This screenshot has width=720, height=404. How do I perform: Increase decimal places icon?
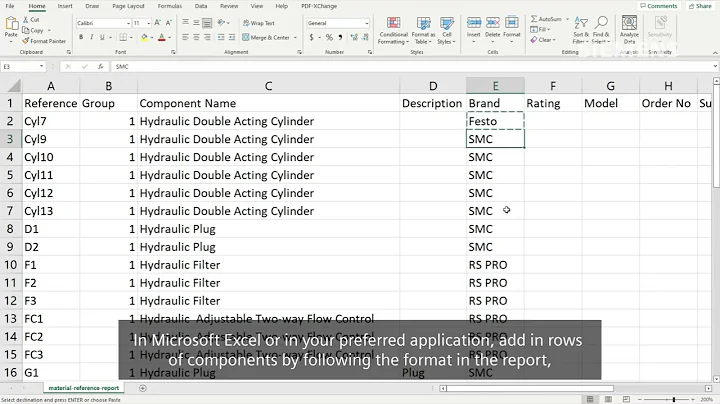coord(354,37)
